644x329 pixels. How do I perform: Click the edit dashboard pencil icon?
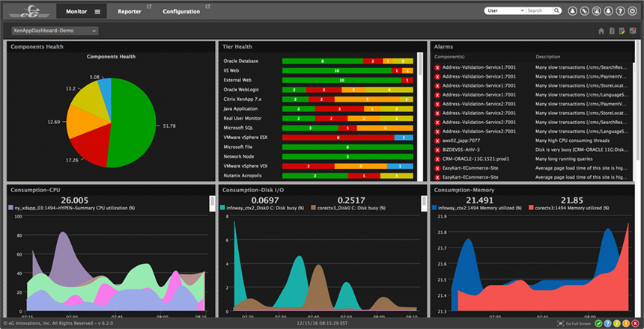[x=622, y=31]
